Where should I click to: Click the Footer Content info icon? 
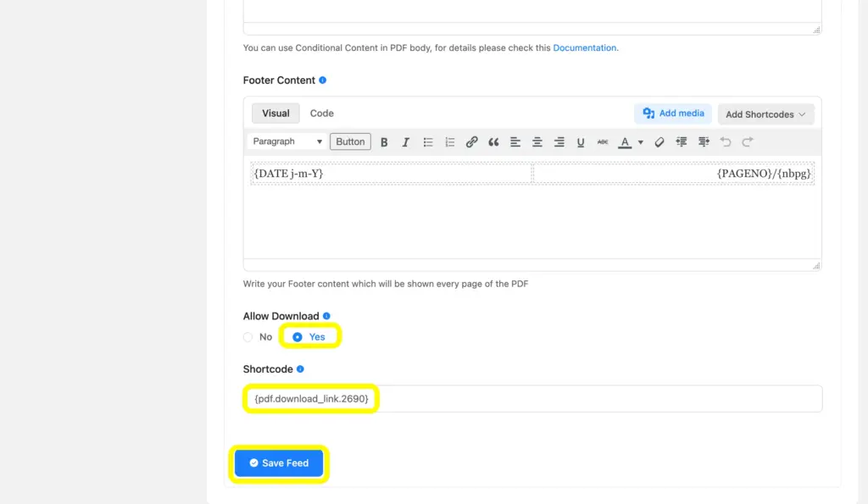[x=323, y=80]
